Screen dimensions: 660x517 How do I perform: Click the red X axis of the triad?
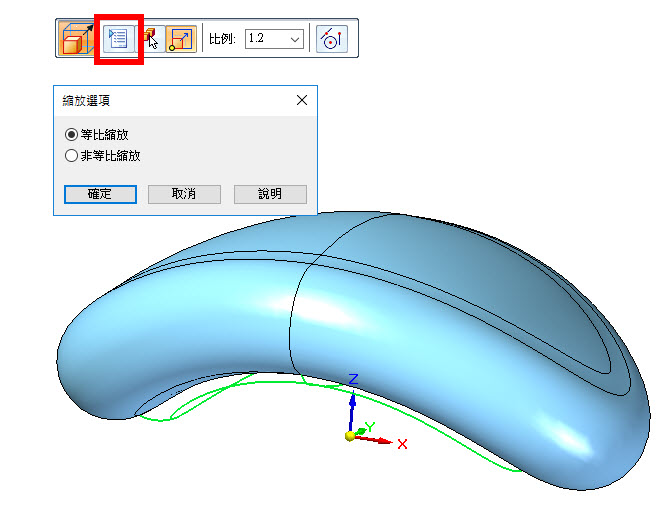pos(374,440)
